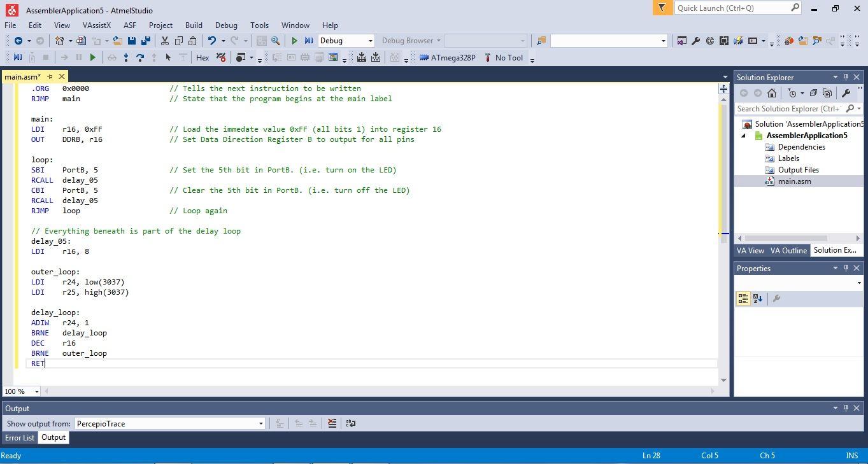Viewport: 868px width, 464px height.
Task: Click the ATmega328P device button
Action: click(x=448, y=57)
